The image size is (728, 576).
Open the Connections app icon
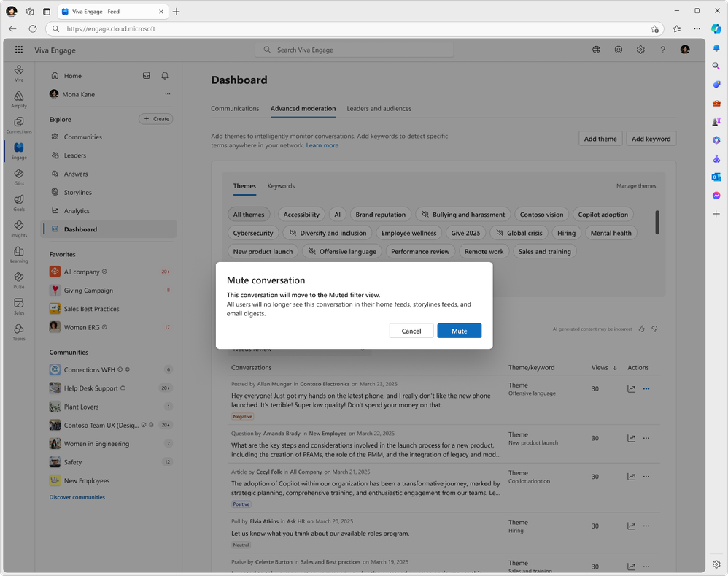pyautogui.click(x=18, y=125)
